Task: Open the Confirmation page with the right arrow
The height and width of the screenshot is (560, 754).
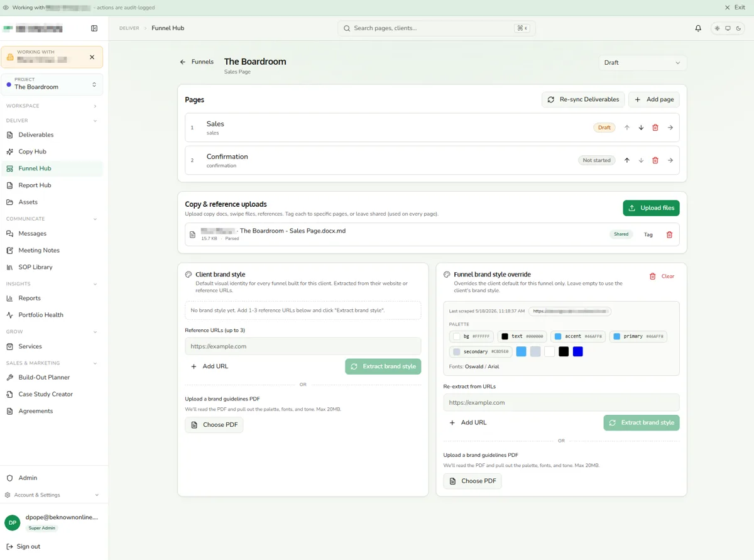Action: (x=670, y=160)
